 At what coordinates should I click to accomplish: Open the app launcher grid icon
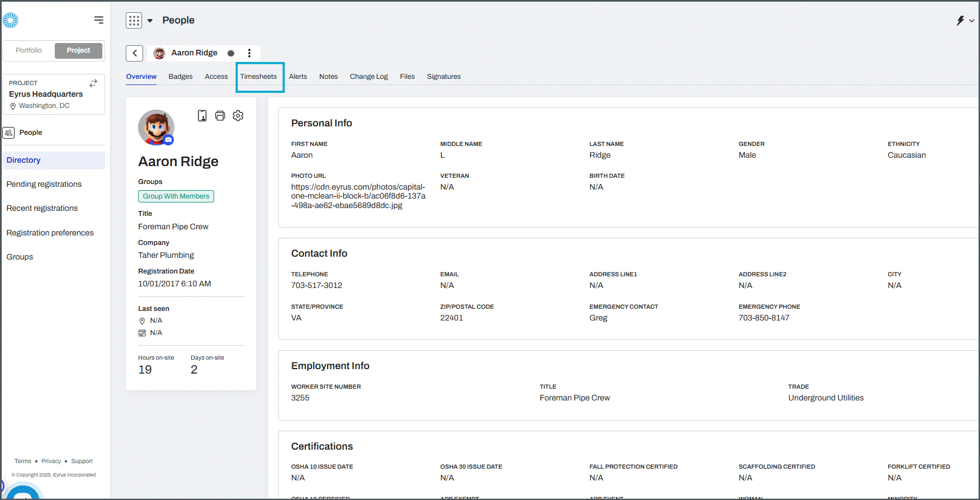[x=134, y=21]
